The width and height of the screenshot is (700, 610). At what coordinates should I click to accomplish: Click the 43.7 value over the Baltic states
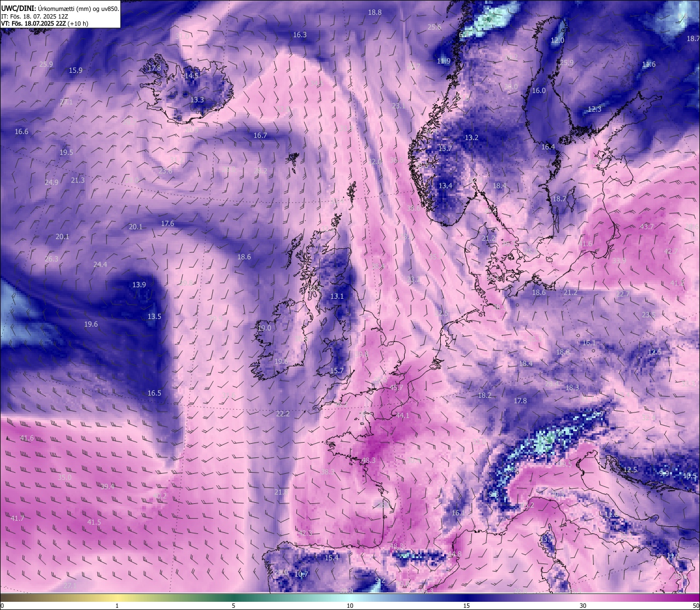point(647,226)
